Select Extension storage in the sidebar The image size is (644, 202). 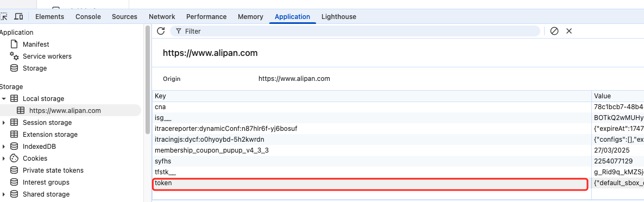pos(50,134)
